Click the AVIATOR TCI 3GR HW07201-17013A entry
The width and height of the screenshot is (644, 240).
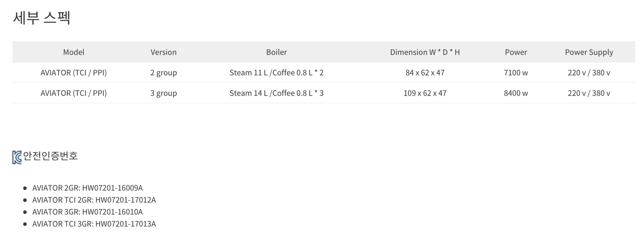(x=94, y=224)
